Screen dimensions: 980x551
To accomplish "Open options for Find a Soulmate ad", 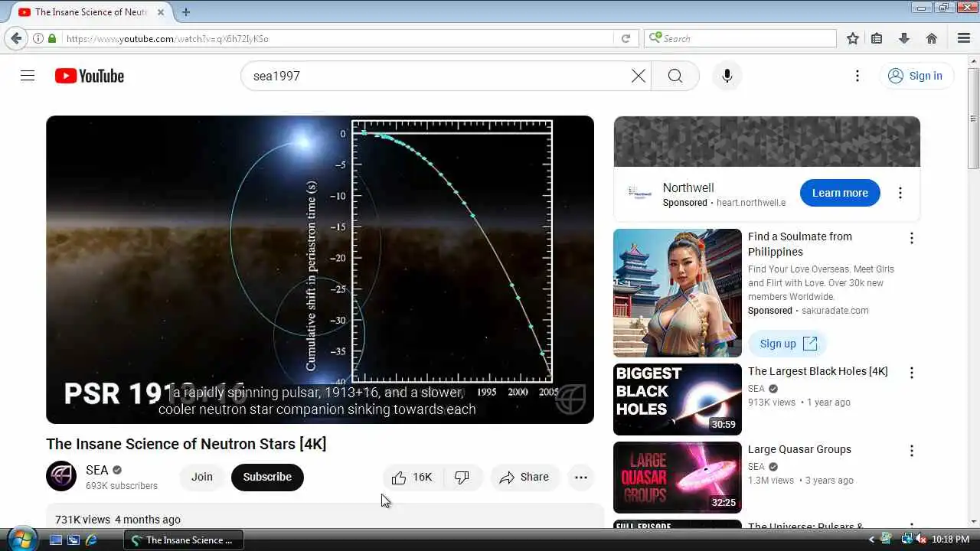I will [911, 238].
